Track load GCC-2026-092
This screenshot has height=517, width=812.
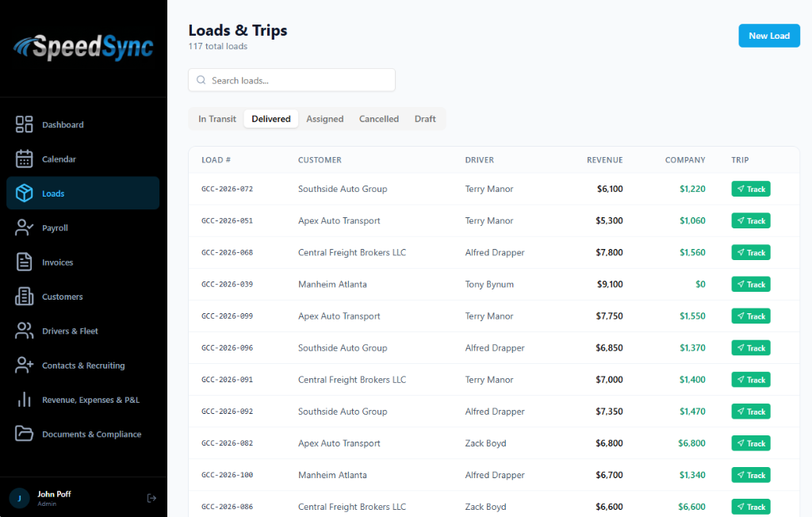click(751, 412)
